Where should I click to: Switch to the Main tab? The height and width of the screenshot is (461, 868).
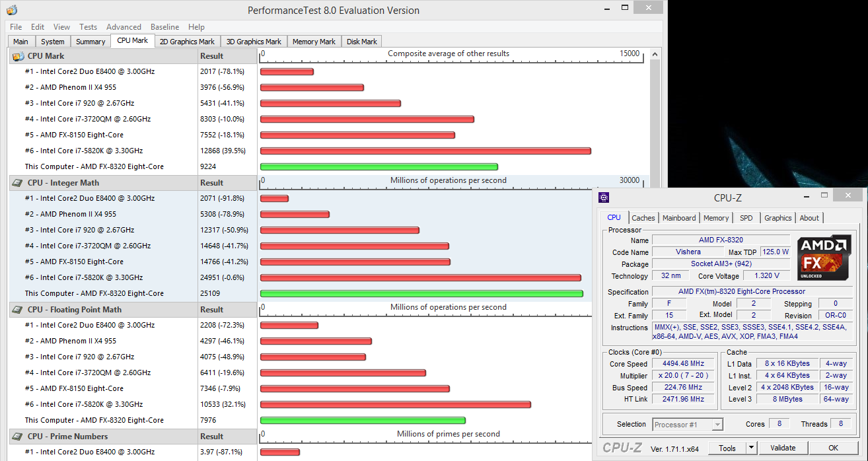[20, 42]
